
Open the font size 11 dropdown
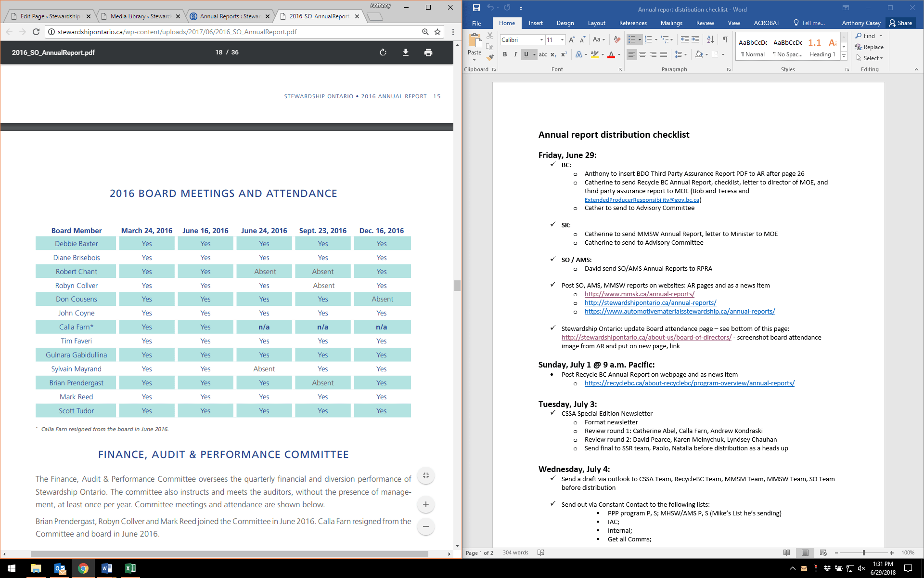pos(562,39)
